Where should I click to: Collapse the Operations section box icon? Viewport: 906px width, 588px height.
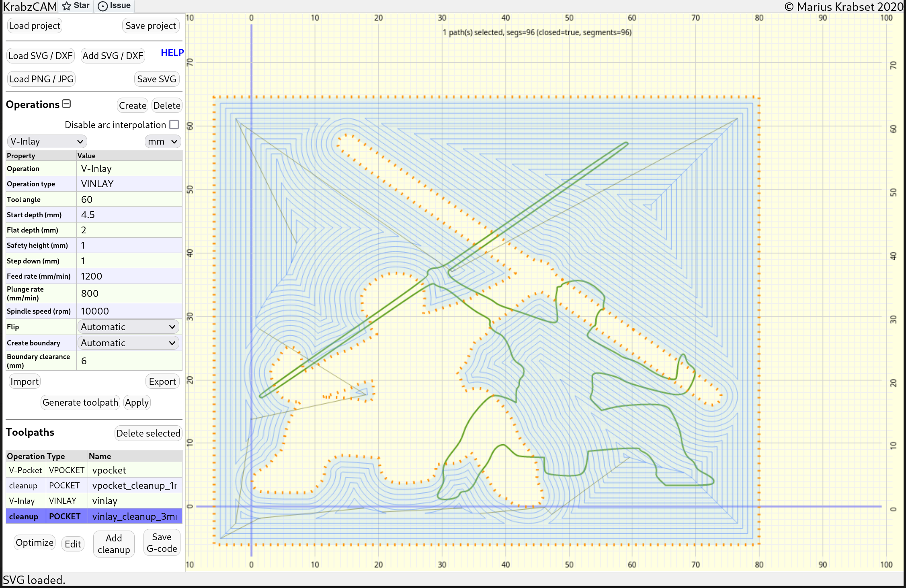(67, 104)
